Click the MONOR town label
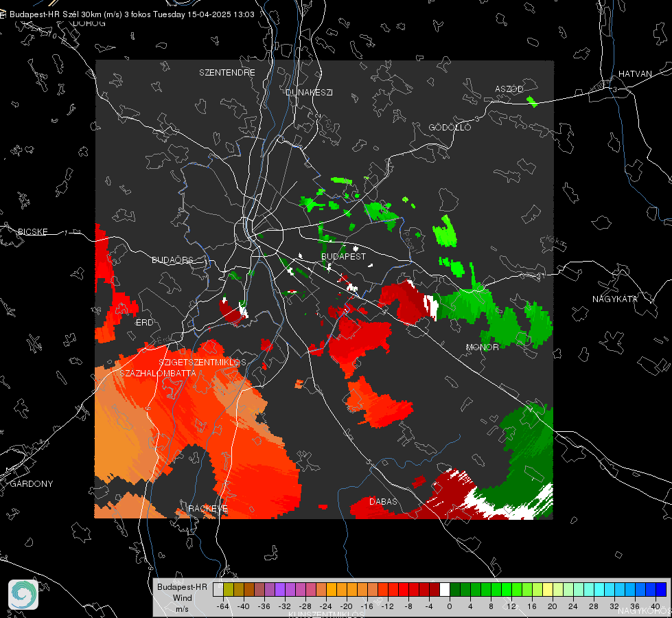The height and width of the screenshot is (618, 672). [x=482, y=347]
